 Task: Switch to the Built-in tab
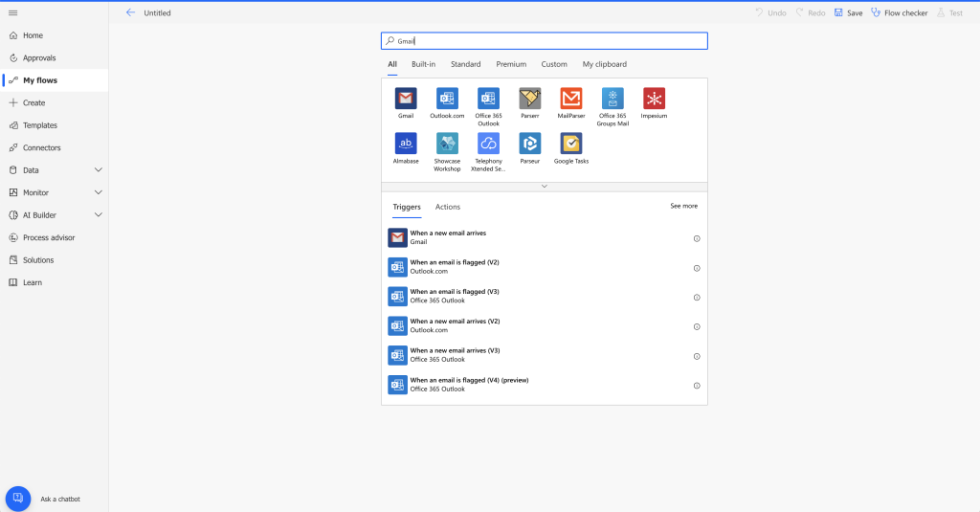[x=423, y=64]
